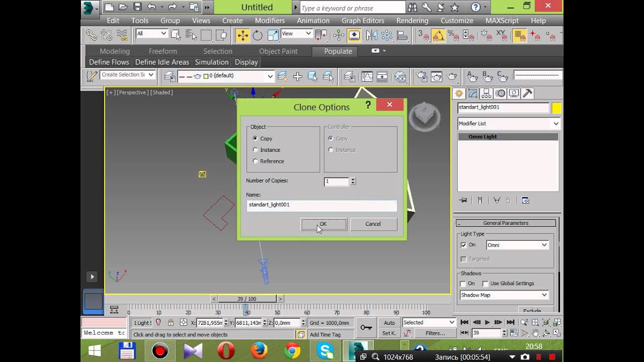Select the Instance radio button under Object
The height and width of the screenshot is (362, 644).
click(x=256, y=150)
